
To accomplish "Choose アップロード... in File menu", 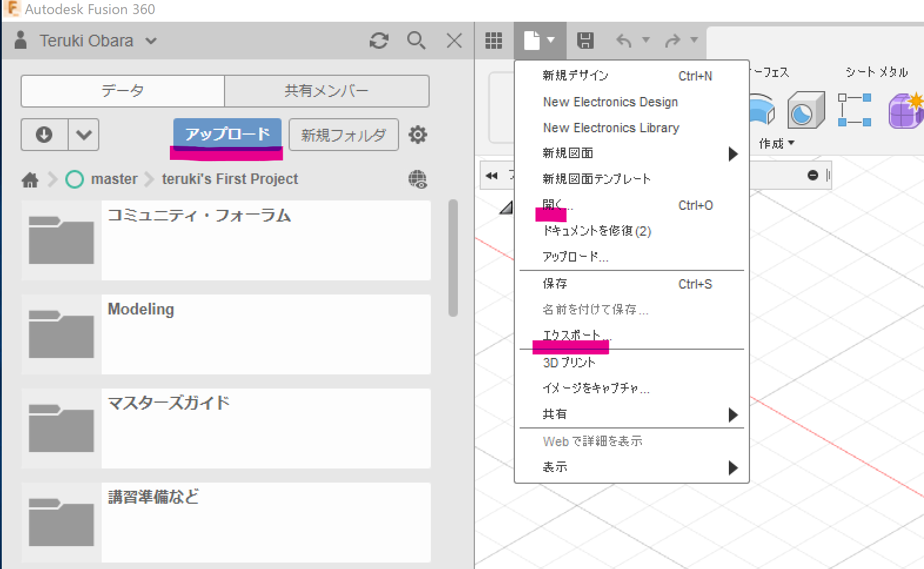I will pyautogui.click(x=631, y=257).
